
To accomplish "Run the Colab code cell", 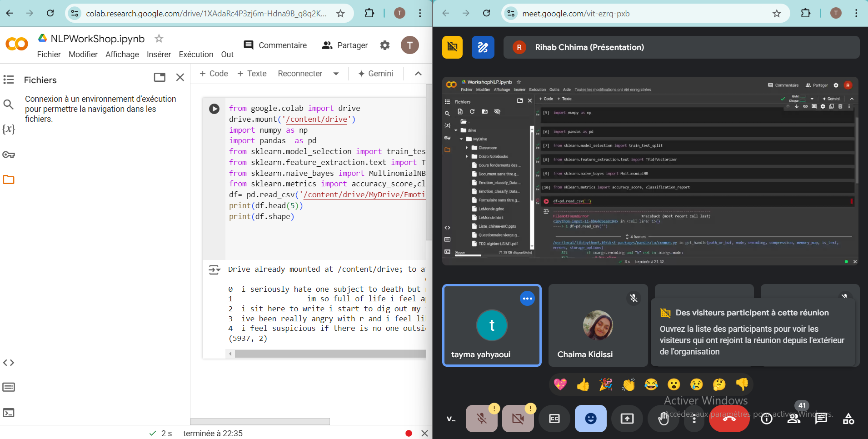I will 214,109.
